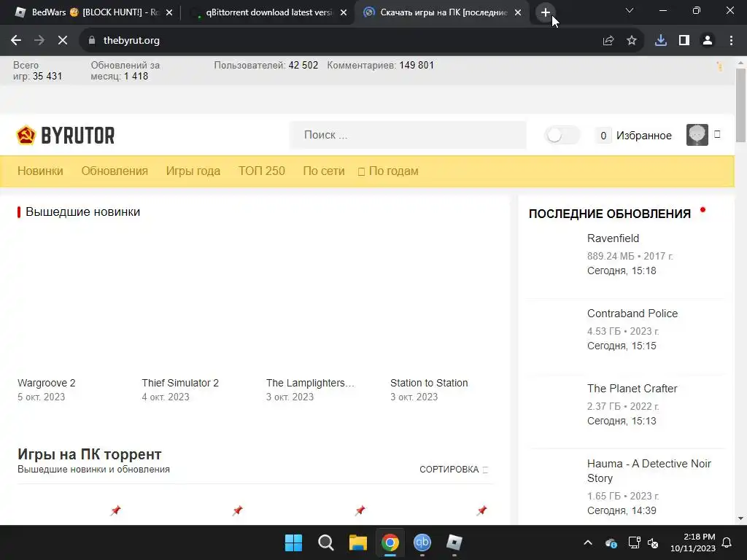Open The Planet Crafter update entry
Viewport: 747px width, 560px height.
click(632, 389)
